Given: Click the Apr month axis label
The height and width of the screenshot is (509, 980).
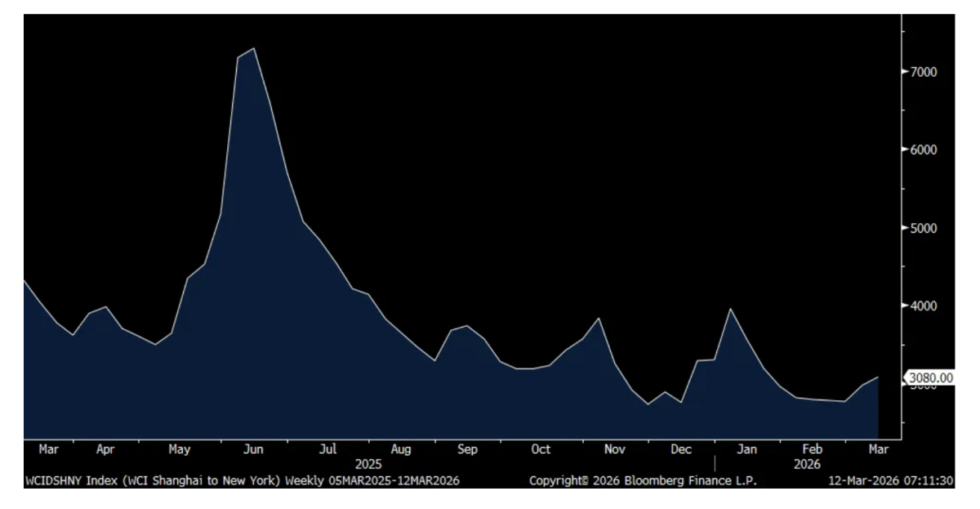Looking at the screenshot, I should point(105,449).
